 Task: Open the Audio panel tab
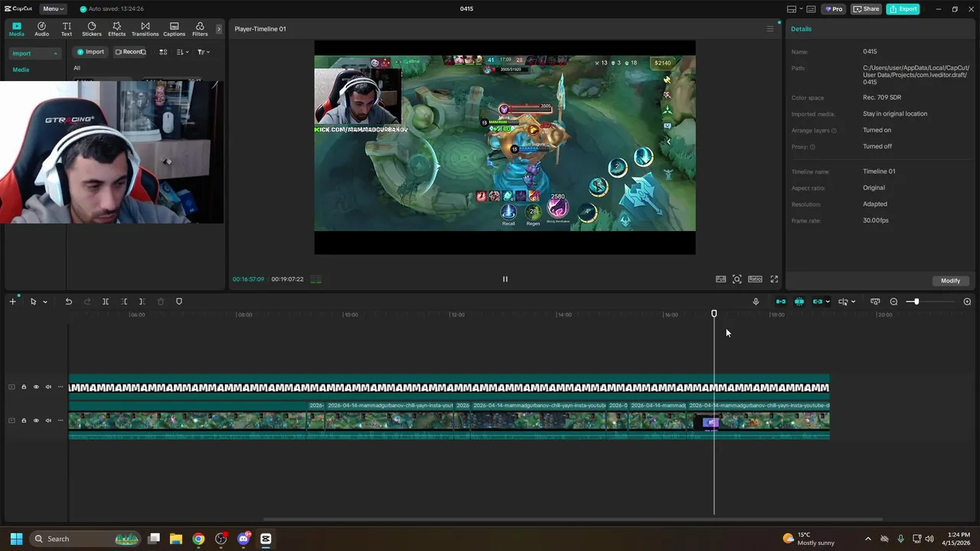click(41, 29)
